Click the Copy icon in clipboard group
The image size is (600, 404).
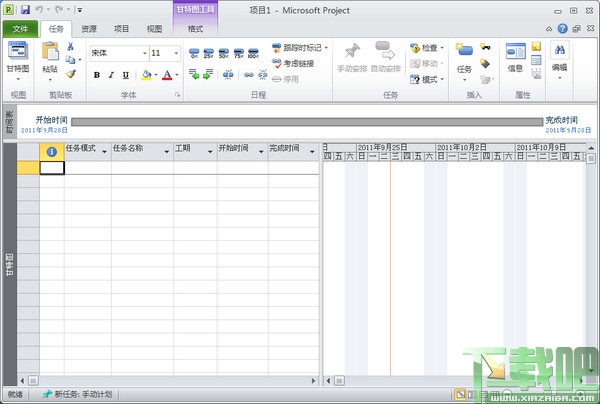pyautogui.click(x=70, y=60)
